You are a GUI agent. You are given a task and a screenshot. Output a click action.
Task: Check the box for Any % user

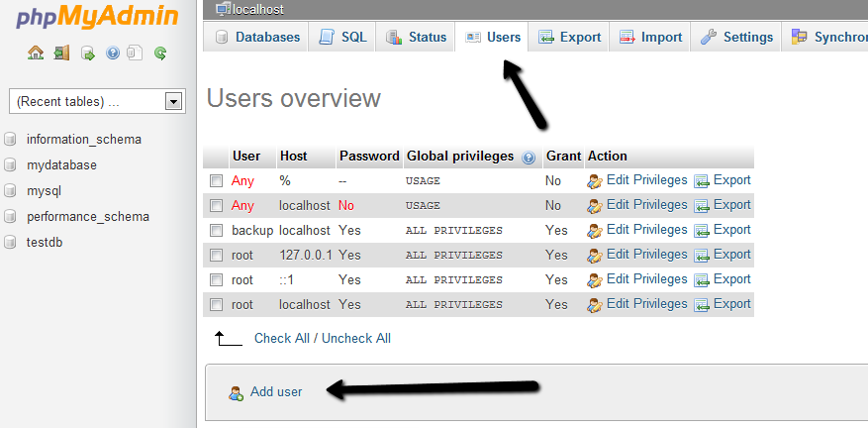pos(216,181)
